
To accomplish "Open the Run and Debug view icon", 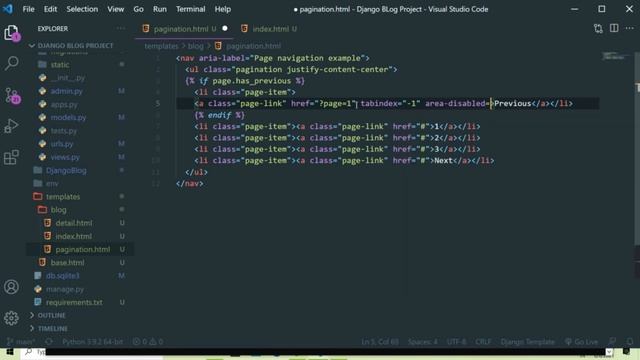I will (x=11, y=126).
